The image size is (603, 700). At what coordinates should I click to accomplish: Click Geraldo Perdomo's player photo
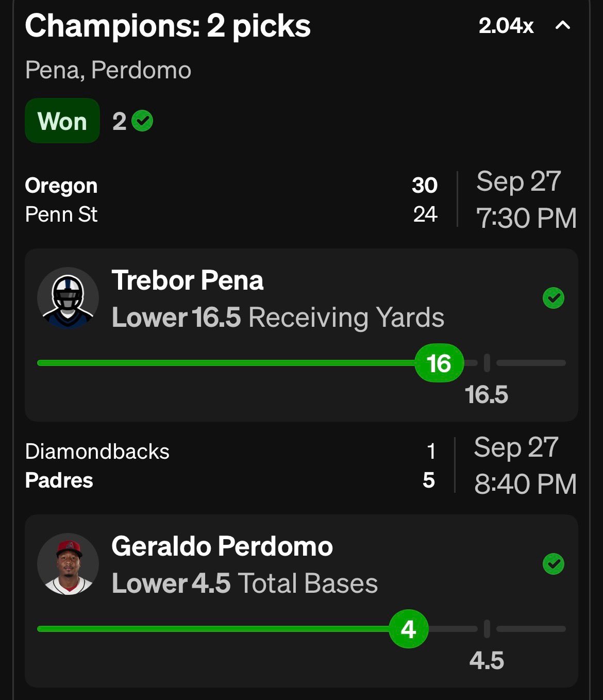point(68,564)
